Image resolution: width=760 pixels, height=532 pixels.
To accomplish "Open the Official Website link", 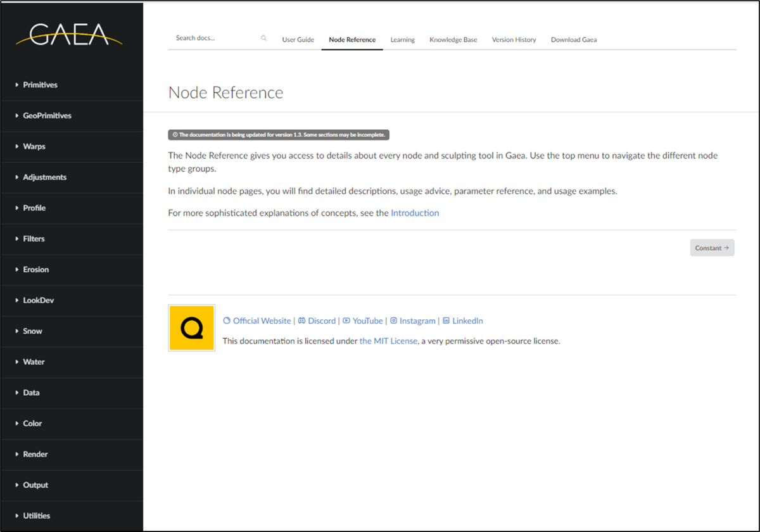I will coord(257,321).
